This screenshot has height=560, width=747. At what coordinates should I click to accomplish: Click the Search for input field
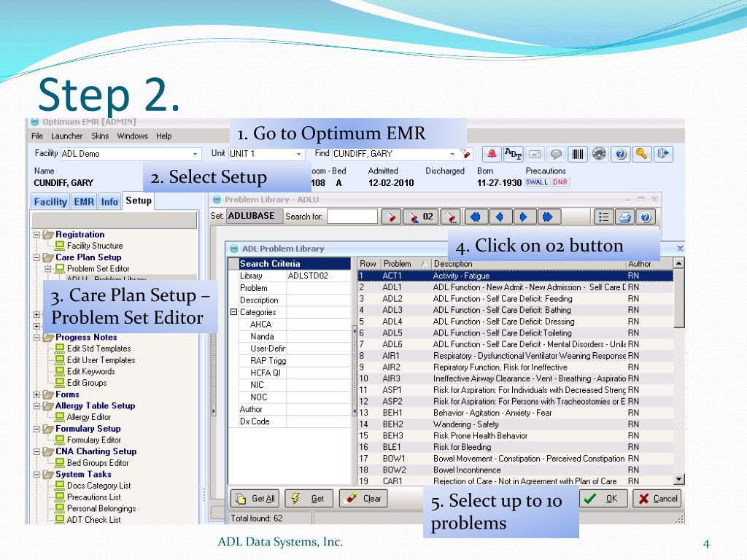352,217
